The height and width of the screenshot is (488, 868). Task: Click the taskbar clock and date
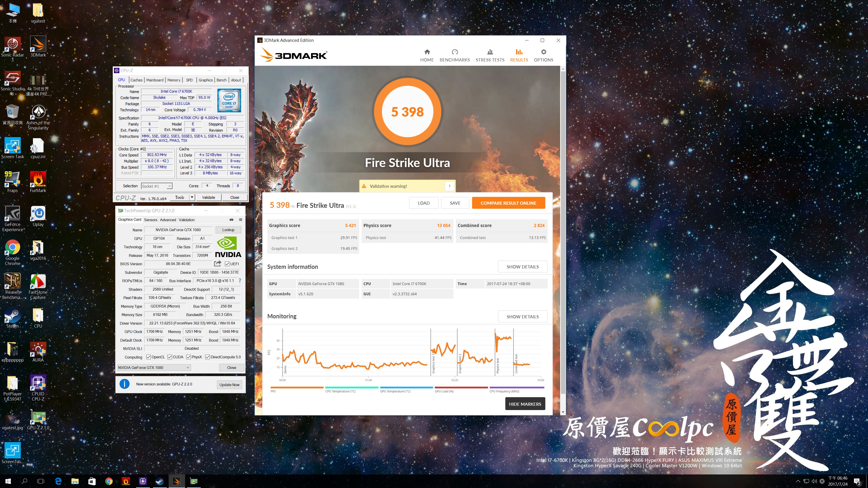tap(838, 481)
